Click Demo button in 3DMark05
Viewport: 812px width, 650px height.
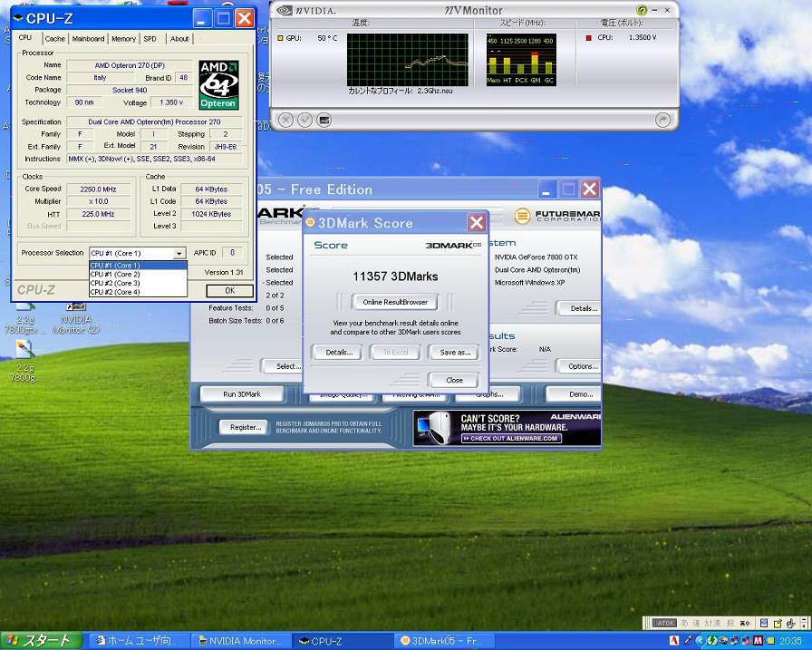click(x=575, y=394)
